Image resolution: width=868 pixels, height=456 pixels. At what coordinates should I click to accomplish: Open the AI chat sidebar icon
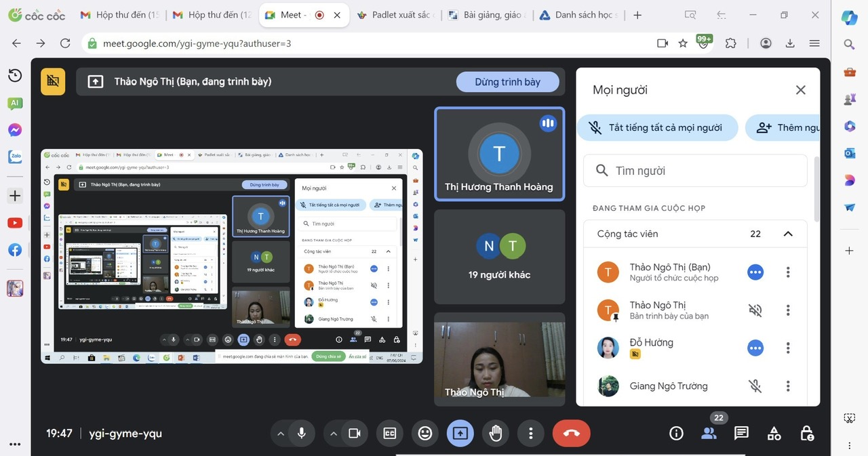coord(15,103)
